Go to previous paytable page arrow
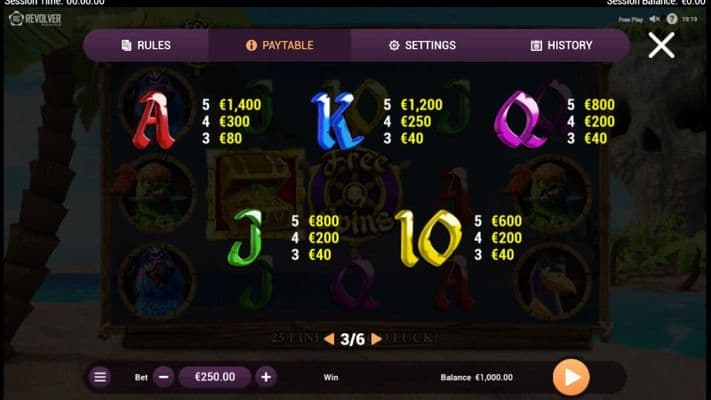711x400 pixels. [x=330, y=339]
